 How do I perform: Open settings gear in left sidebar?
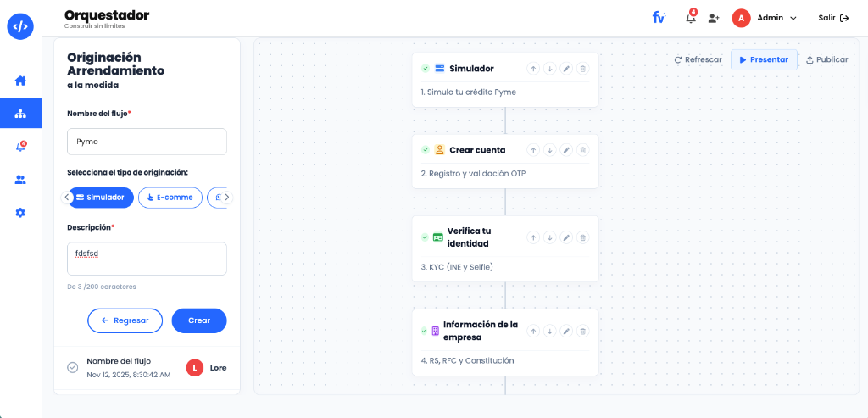[x=20, y=213]
